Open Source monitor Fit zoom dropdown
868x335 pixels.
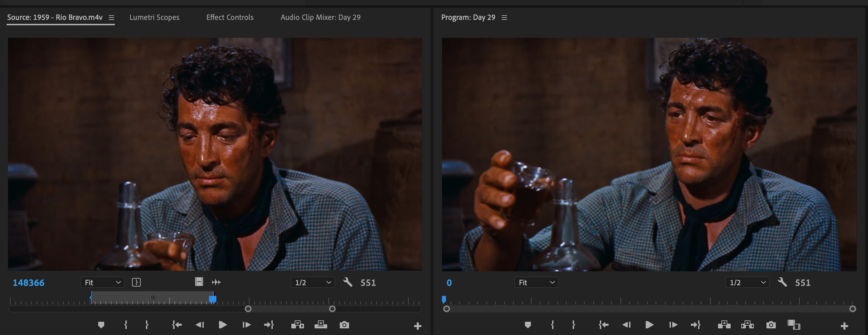point(103,282)
